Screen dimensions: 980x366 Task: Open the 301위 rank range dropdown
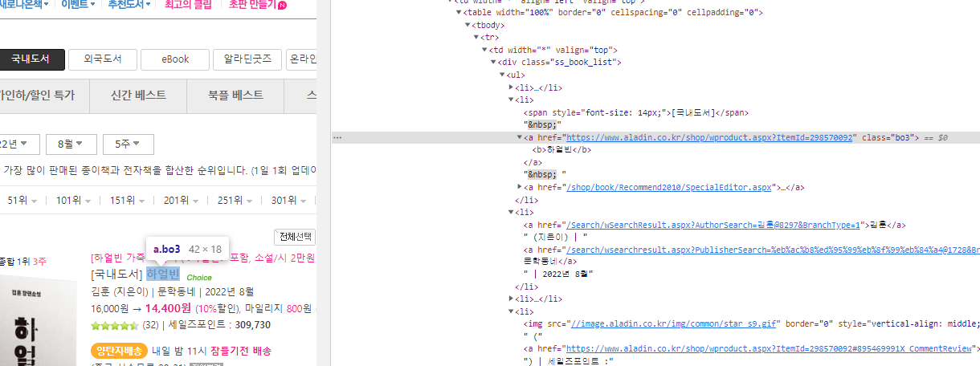click(x=288, y=200)
